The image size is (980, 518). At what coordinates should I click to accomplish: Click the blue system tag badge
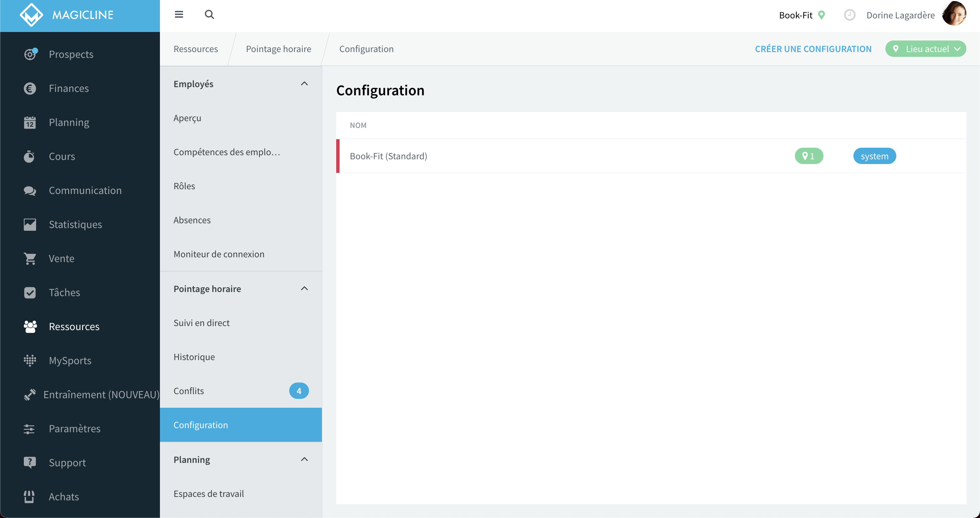875,156
